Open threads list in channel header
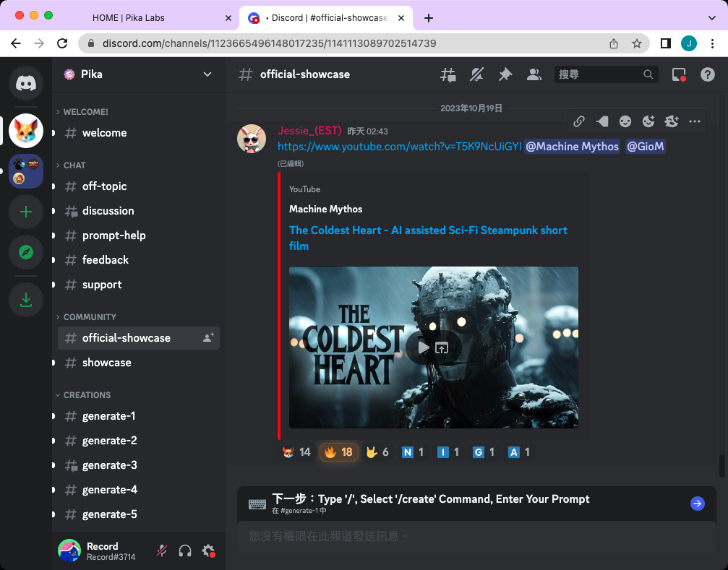Screen dimensions: 728x570 click(x=448, y=74)
